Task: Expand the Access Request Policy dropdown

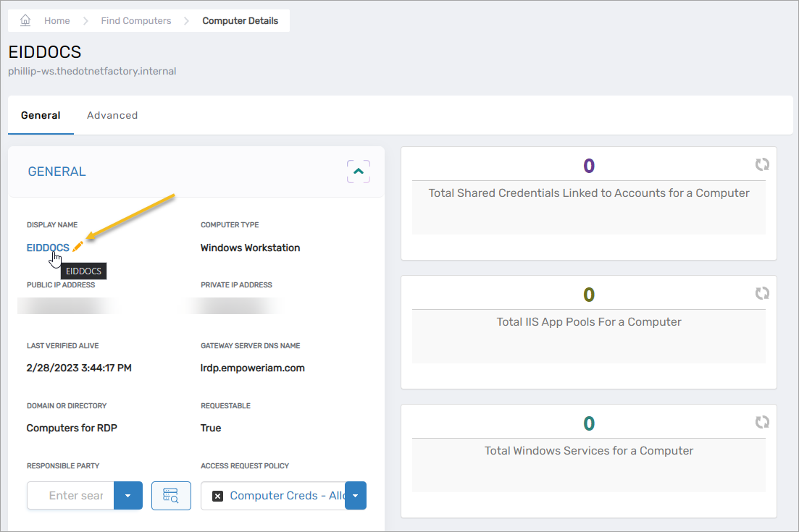Action: click(x=355, y=496)
